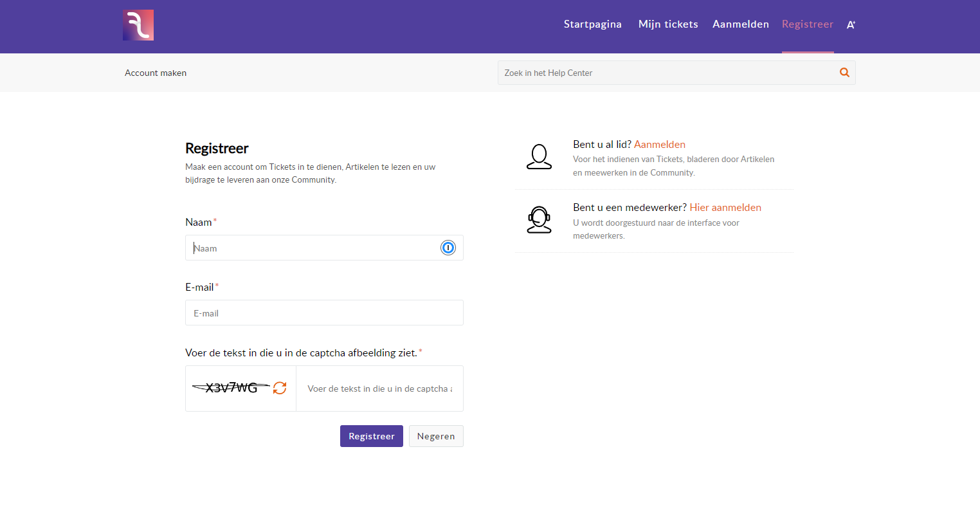The width and height of the screenshot is (980, 521).
Task: Open the Registreer navigation tab
Action: [807, 24]
